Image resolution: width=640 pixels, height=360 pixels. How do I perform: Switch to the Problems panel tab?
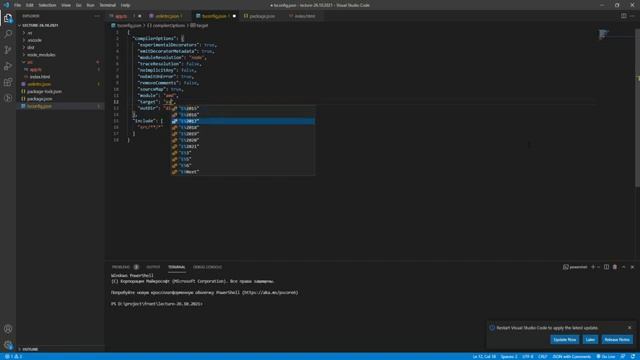coord(121,267)
